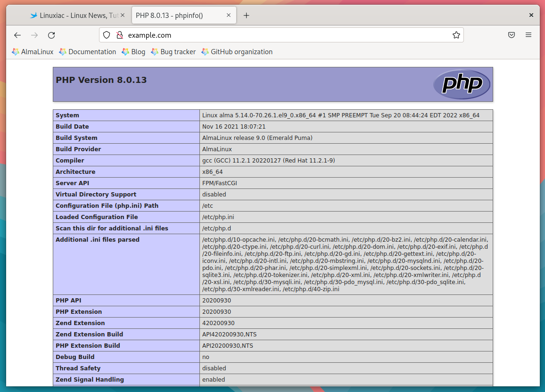Click Configuration File (php.ini) Path label
The width and height of the screenshot is (545, 392).
pos(107,205)
